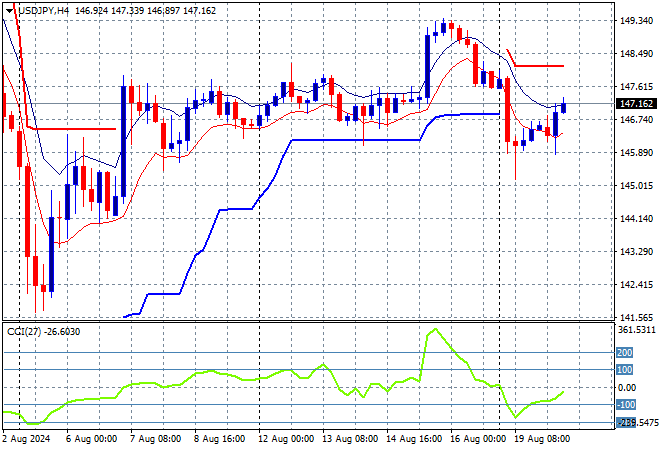The image size is (660, 450).
Task: Click the 146.740 price scale value
Action: pyautogui.click(x=636, y=120)
